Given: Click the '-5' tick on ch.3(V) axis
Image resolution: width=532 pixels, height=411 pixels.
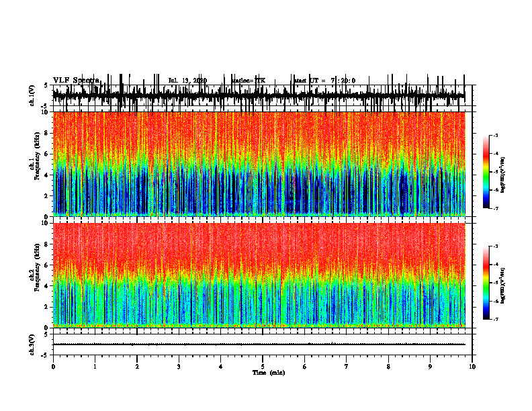Looking at the screenshot, I should pos(45,355).
